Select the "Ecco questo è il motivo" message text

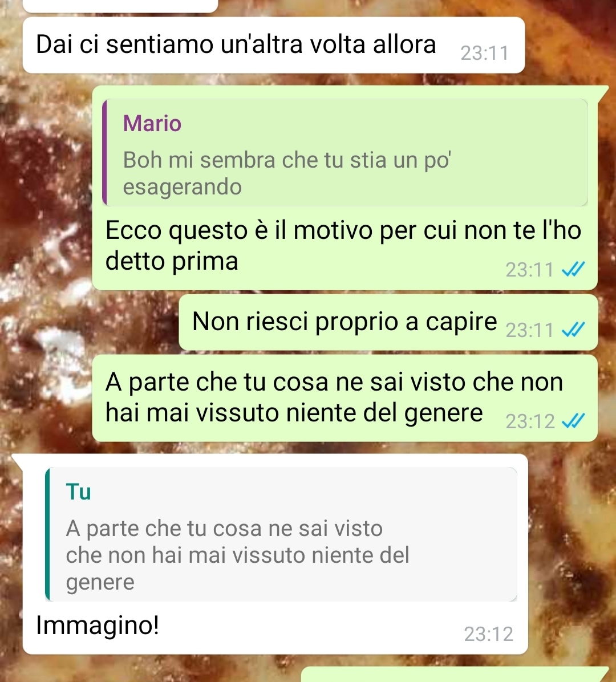(343, 245)
